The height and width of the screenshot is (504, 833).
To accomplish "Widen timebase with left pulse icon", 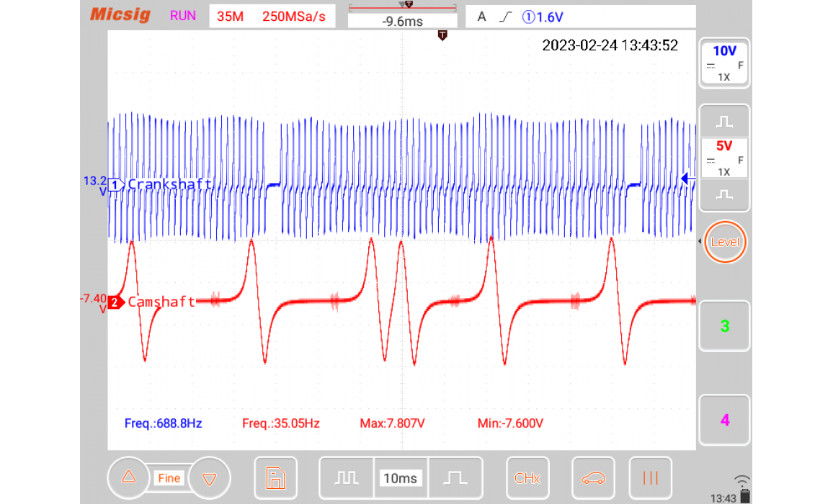I will [347, 478].
